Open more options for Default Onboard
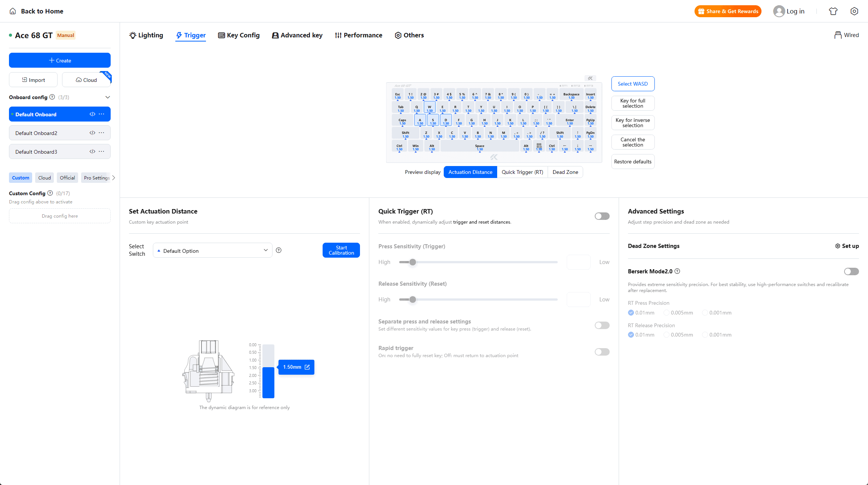This screenshot has height=485, width=868. [101, 114]
